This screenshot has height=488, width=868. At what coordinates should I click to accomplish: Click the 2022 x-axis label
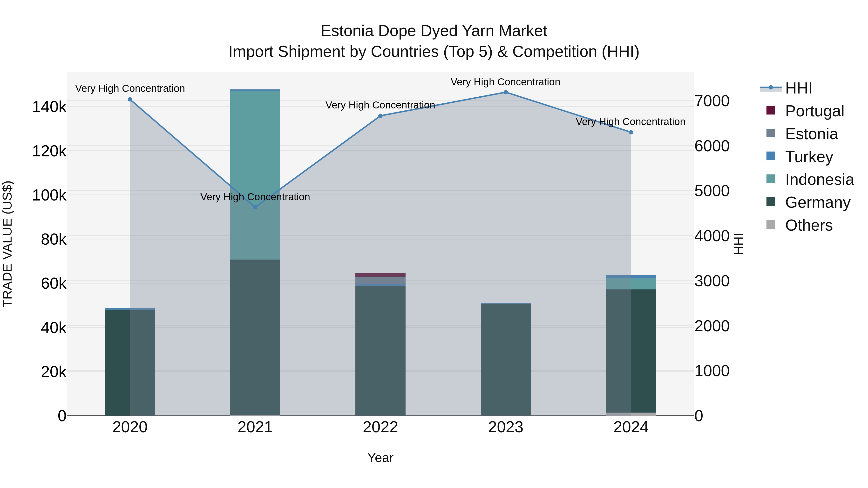[380, 427]
